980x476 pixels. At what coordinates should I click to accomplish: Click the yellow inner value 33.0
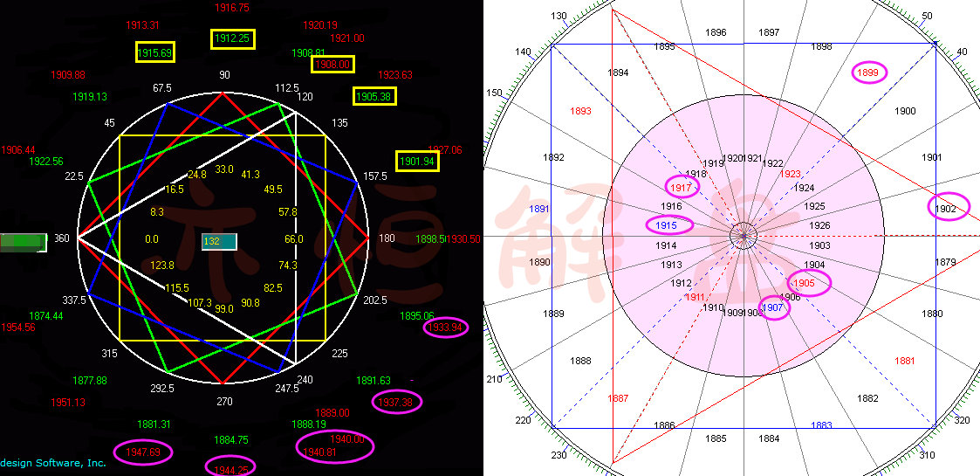pyautogui.click(x=223, y=169)
